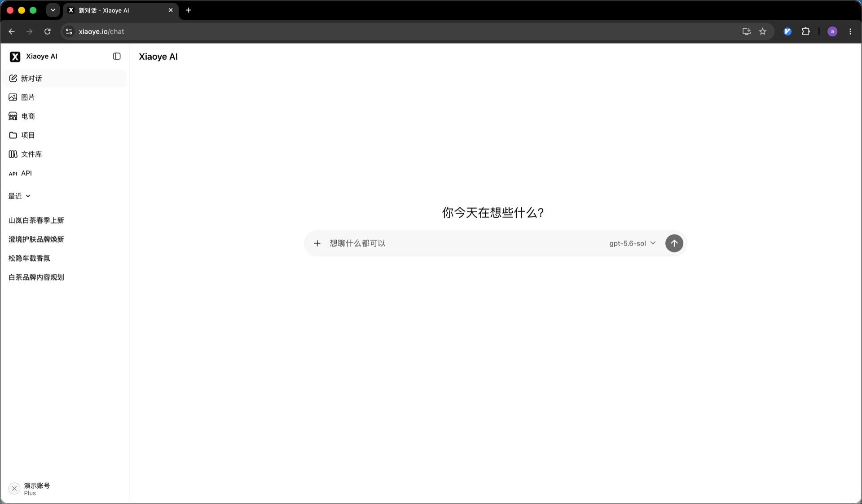Screen dimensions: 862x504
Task: Reload the page with the refresh icon
Action: point(48,31)
